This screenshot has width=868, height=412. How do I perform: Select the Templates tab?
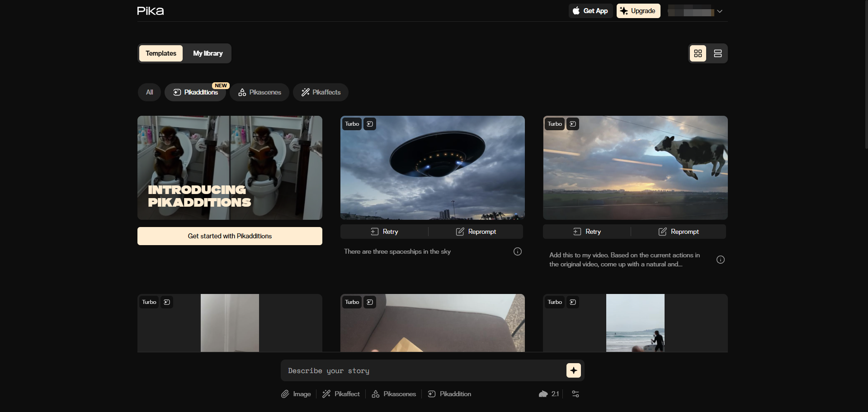(161, 53)
